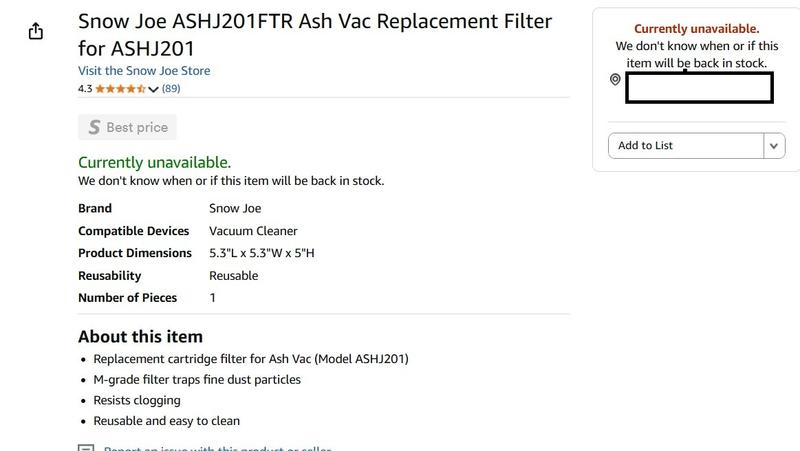Click the S logo in Best price badge
This screenshot has width=800, height=451.
[x=94, y=127]
